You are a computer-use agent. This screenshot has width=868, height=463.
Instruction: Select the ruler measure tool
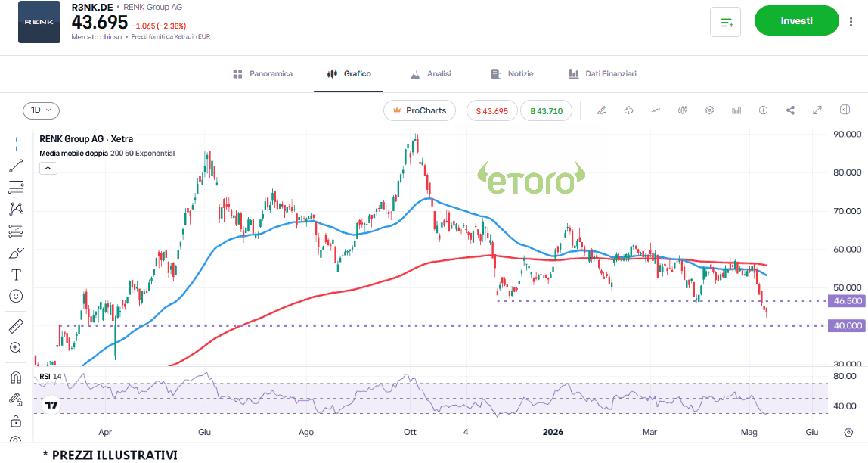point(16,326)
